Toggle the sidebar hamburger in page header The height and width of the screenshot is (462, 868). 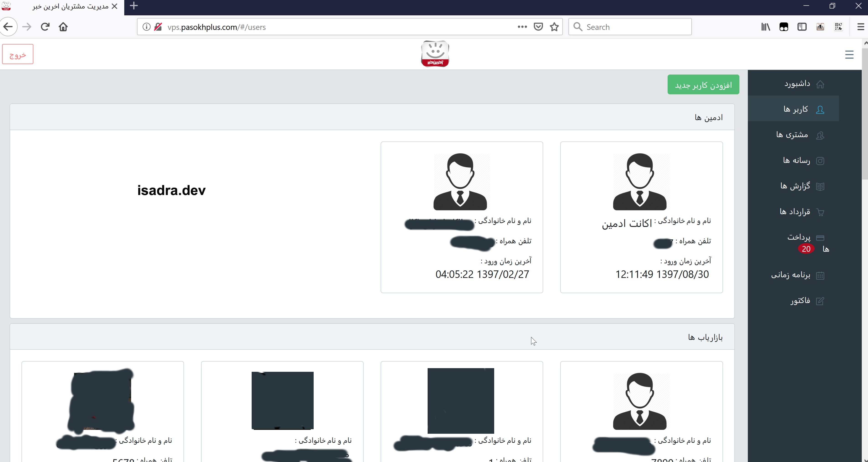pyautogui.click(x=849, y=54)
